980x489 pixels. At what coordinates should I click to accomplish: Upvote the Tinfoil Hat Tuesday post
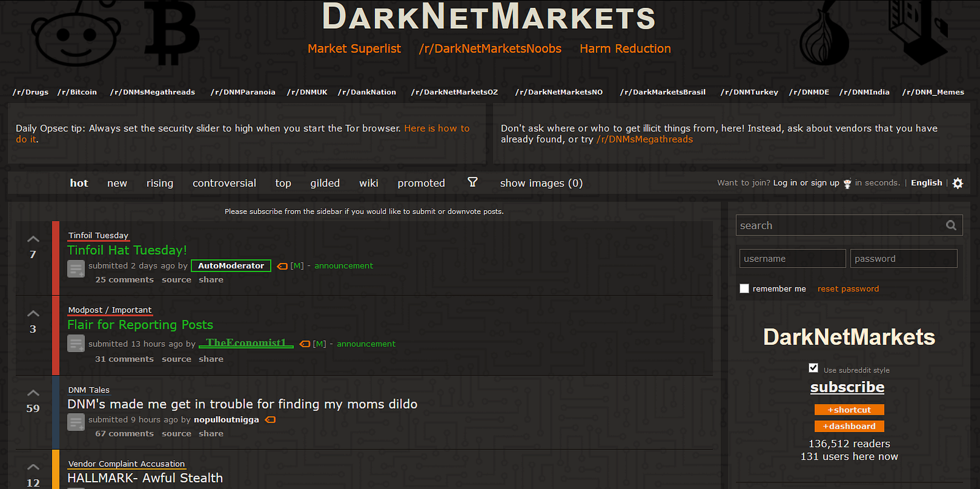[x=33, y=239]
